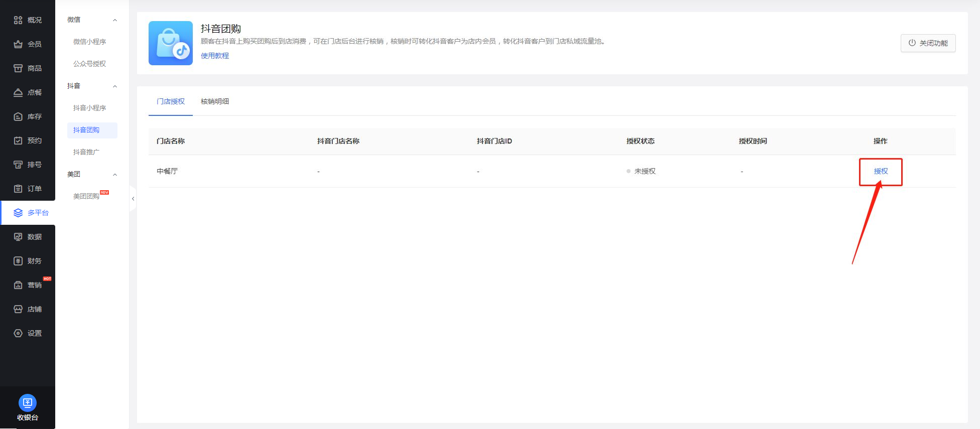Click the 财务 yen icon

click(x=18, y=261)
